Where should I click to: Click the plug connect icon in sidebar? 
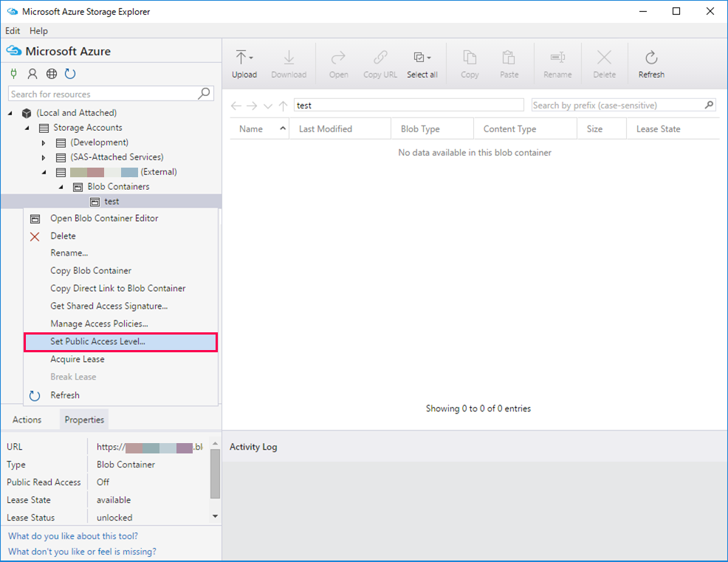[x=13, y=74]
